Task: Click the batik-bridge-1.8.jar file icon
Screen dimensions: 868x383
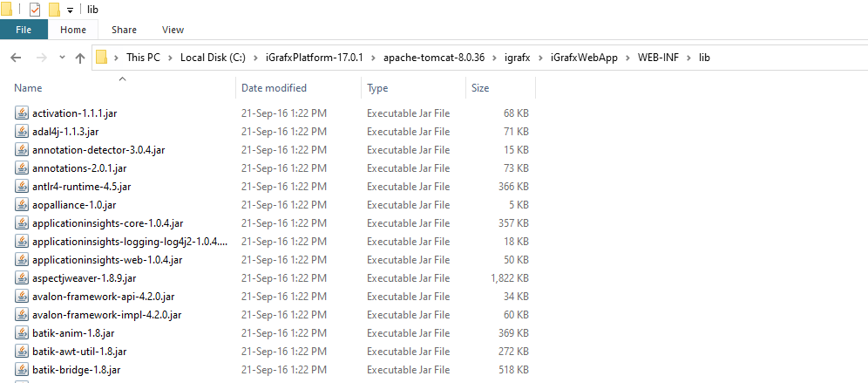Action: 22,370
